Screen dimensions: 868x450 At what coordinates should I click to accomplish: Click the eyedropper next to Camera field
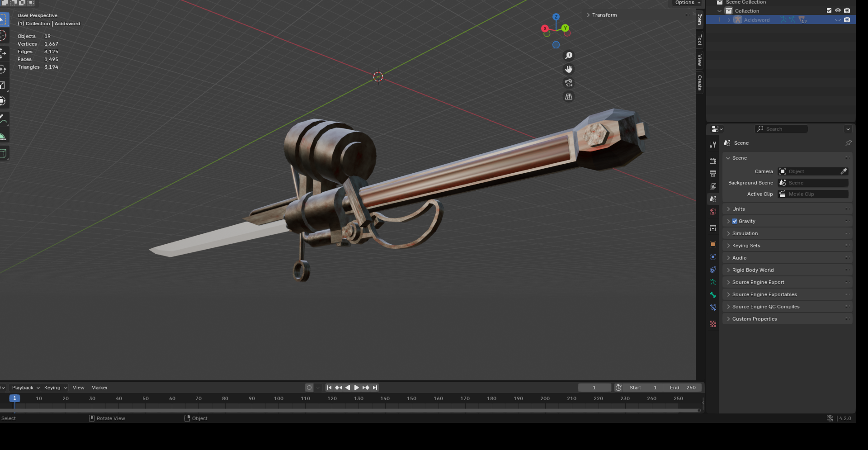844,171
